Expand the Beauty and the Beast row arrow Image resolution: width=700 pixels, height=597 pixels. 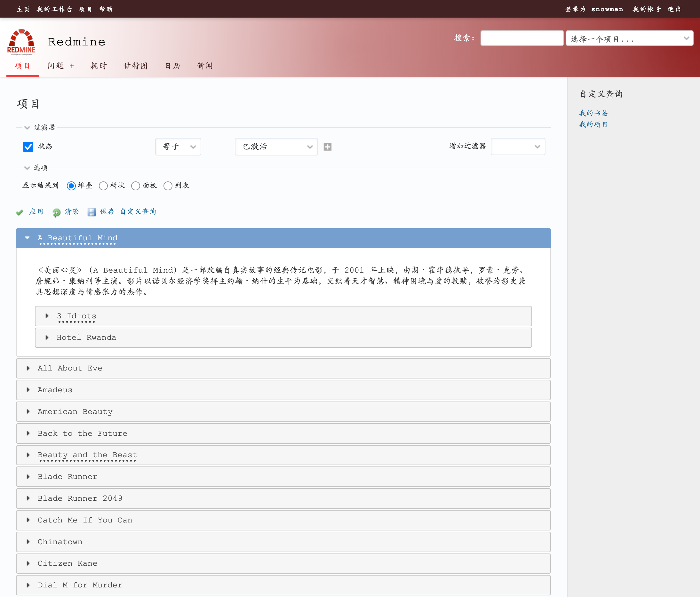pos(28,455)
